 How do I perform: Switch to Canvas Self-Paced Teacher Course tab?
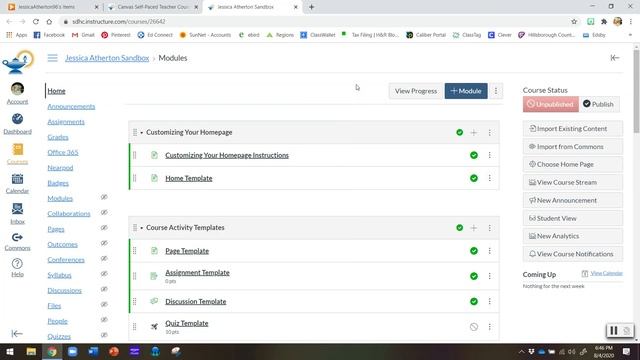tap(153, 7)
